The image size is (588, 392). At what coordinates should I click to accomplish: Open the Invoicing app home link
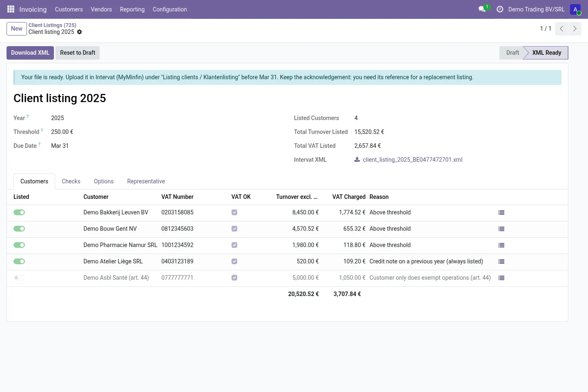click(33, 9)
